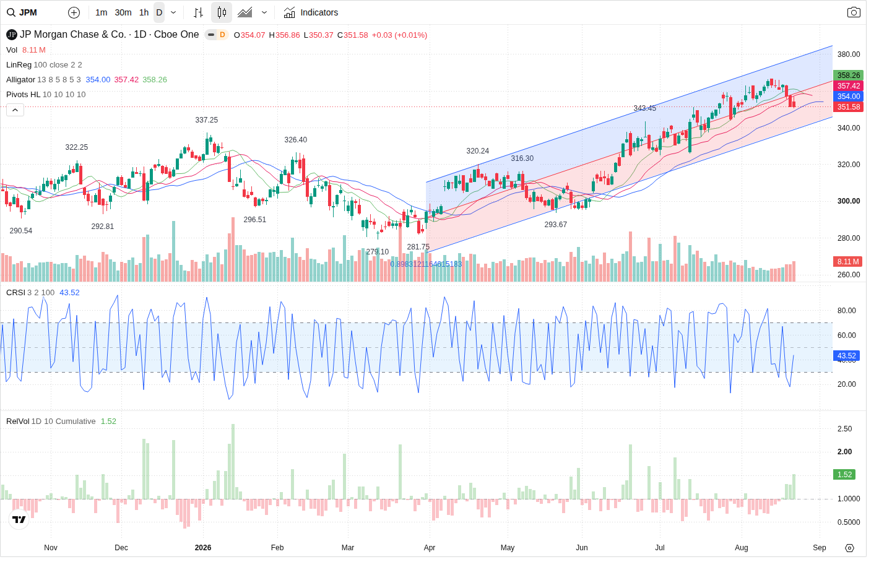Image resolution: width=879 pixels, height=588 pixels.
Task: Click the 296.51 pivot low label
Action: click(255, 220)
